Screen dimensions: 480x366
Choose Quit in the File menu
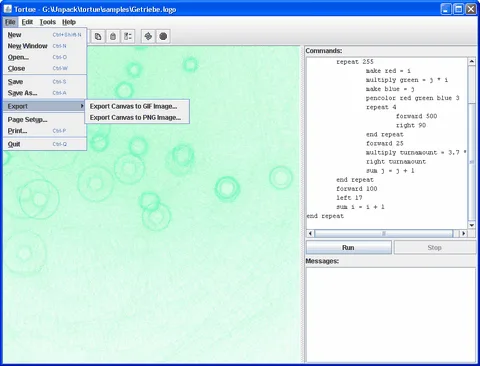tap(45, 144)
